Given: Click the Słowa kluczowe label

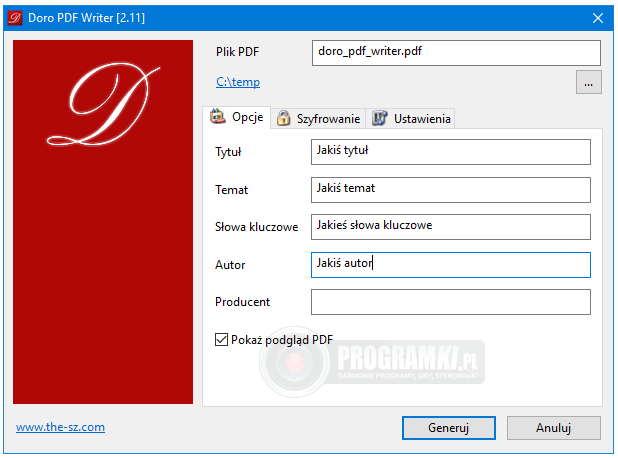Looking at the screenshot, I should 256,227.
